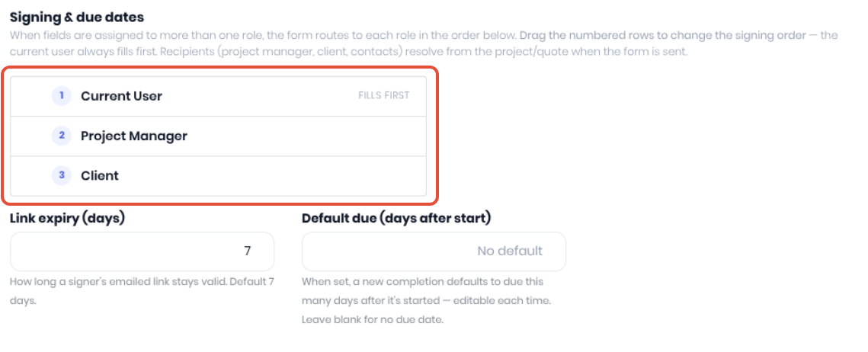Viewport: 868px width, 352px height.
Task: Select the Current User row label
Action: pyautogui.click(x=121, y=96)
